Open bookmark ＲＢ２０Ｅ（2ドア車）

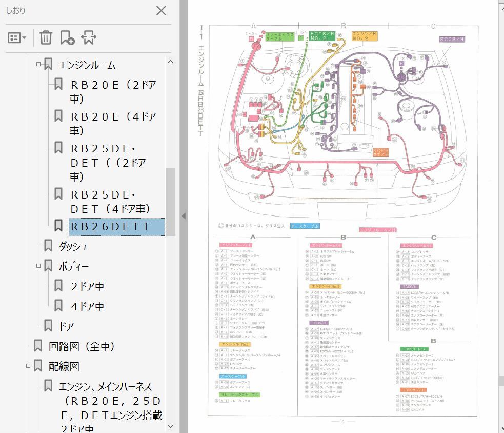pyautogui.click(x=113, y=92)
